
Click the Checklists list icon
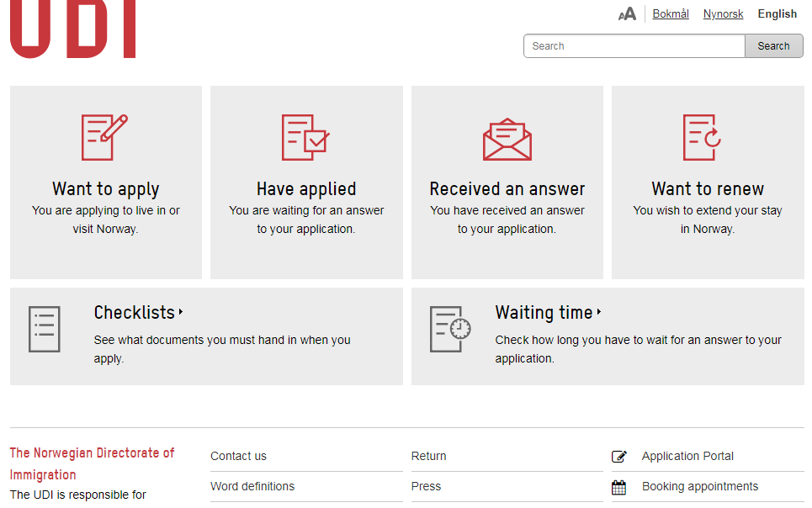pyautogui.click(x=45, y=330)
